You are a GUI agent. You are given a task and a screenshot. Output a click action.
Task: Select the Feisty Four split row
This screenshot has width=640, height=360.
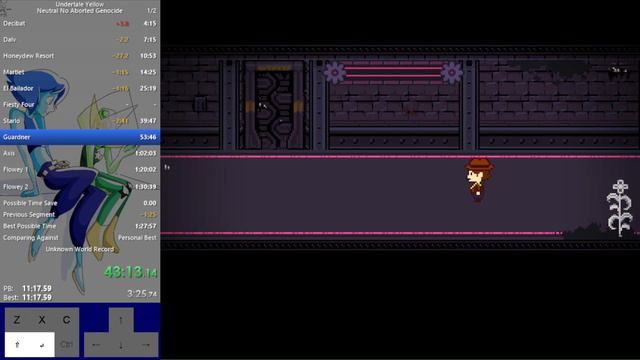pyautogui.click(x=80, y=104)
